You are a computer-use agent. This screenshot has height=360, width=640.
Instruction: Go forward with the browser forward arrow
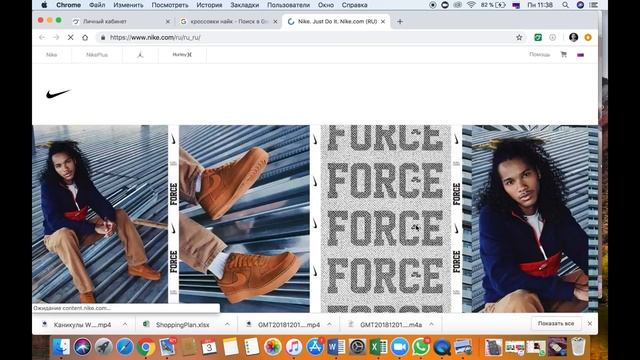point(56,38)
